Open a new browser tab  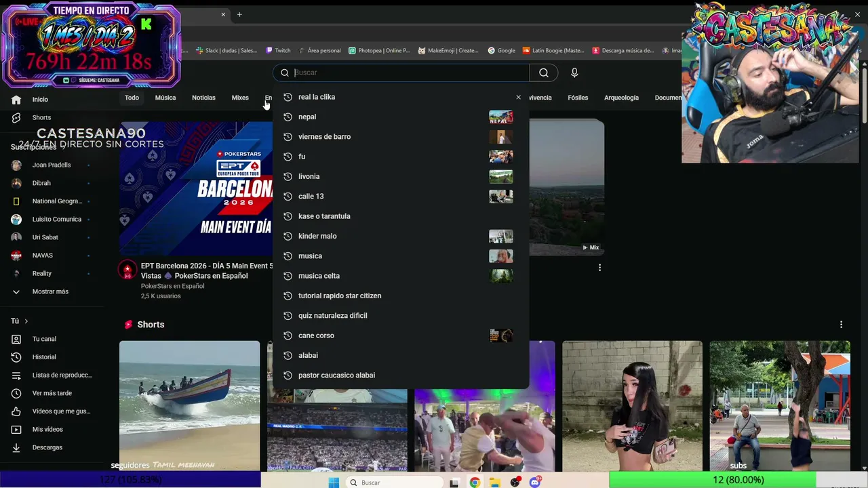pyautogui.click(x=239, y=14)
